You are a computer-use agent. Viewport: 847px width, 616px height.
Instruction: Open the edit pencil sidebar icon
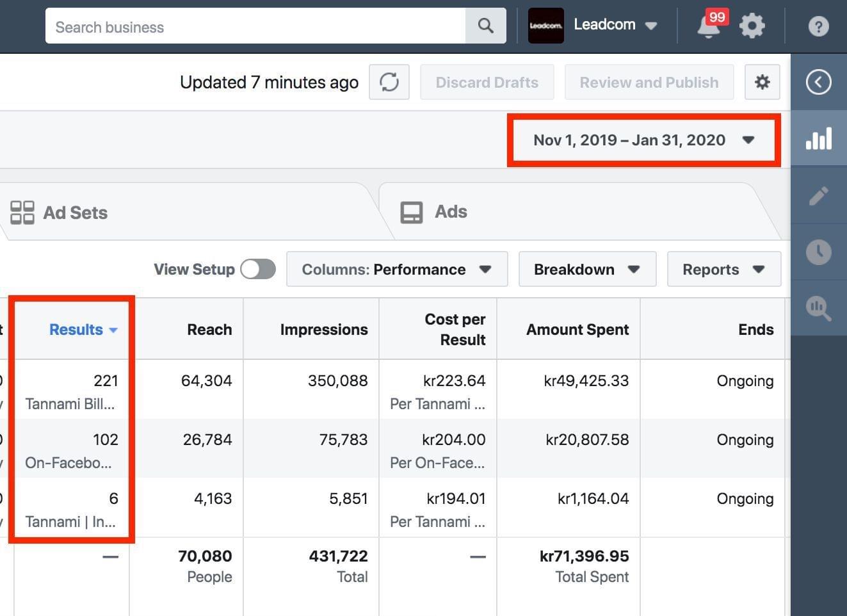click(819, 195)
